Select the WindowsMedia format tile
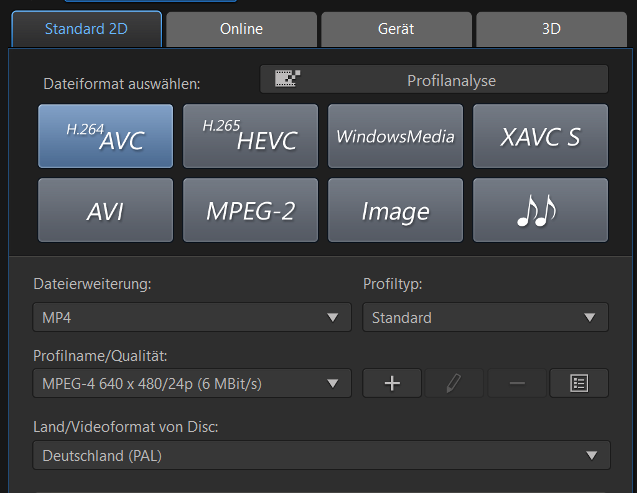Screen dimensions: 637x493 pyautogui.click(x=395, y=136)
